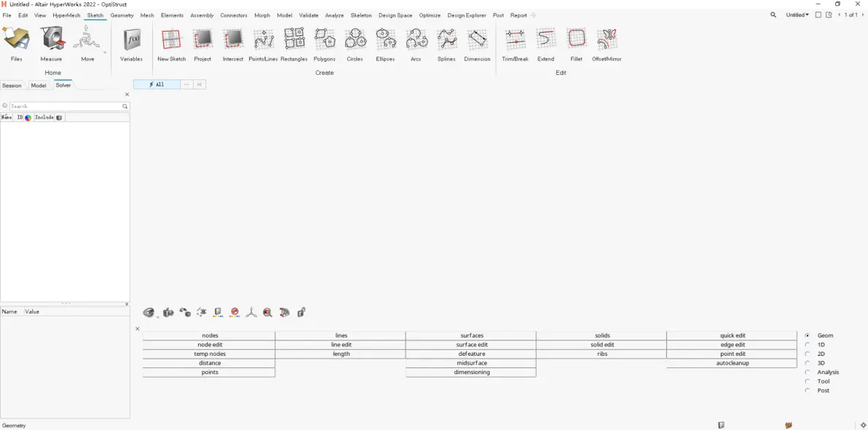Select the Tool panel radio button

tap(808, 381)
